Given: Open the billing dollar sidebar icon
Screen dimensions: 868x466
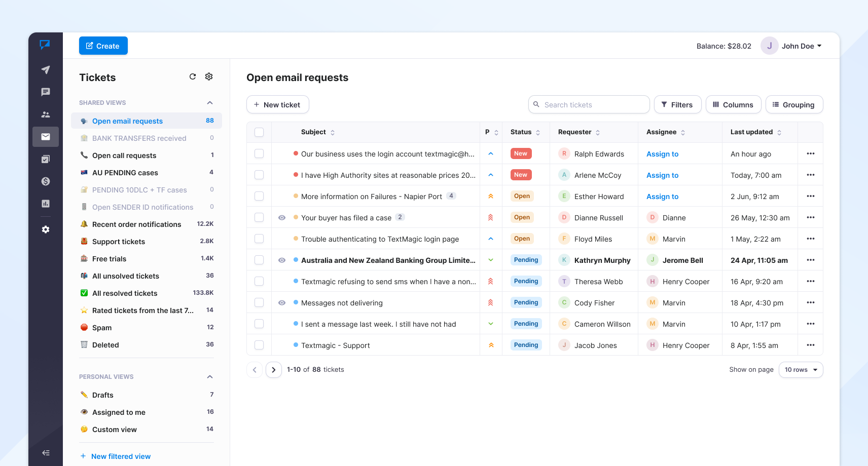Looking at the screenshot, I should pyautogui.click(x=46, y=181).
